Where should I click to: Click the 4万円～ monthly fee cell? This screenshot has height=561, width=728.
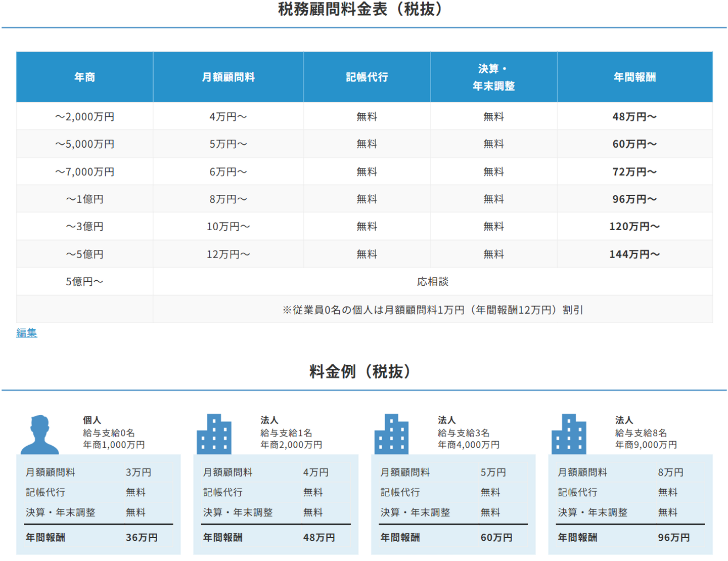229,117
